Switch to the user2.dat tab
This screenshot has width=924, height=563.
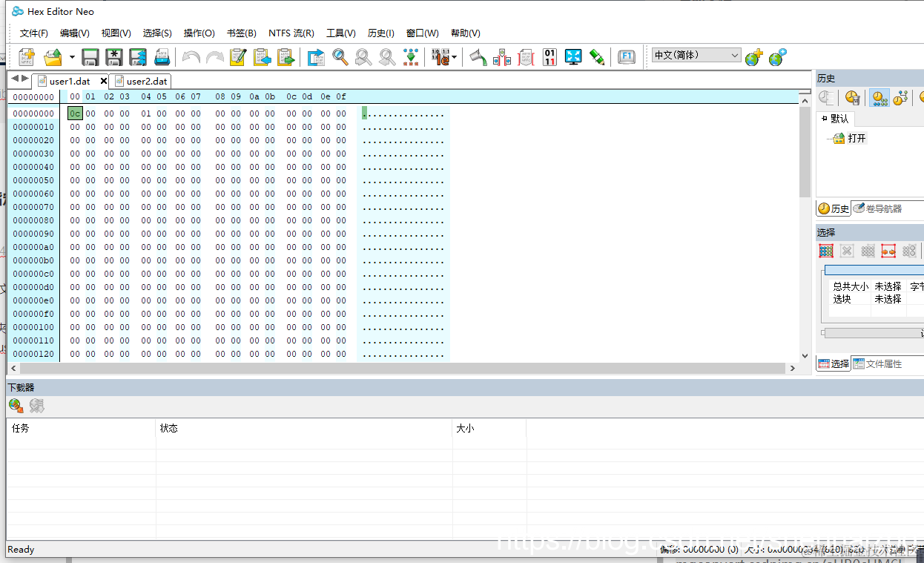coord(141,81)
